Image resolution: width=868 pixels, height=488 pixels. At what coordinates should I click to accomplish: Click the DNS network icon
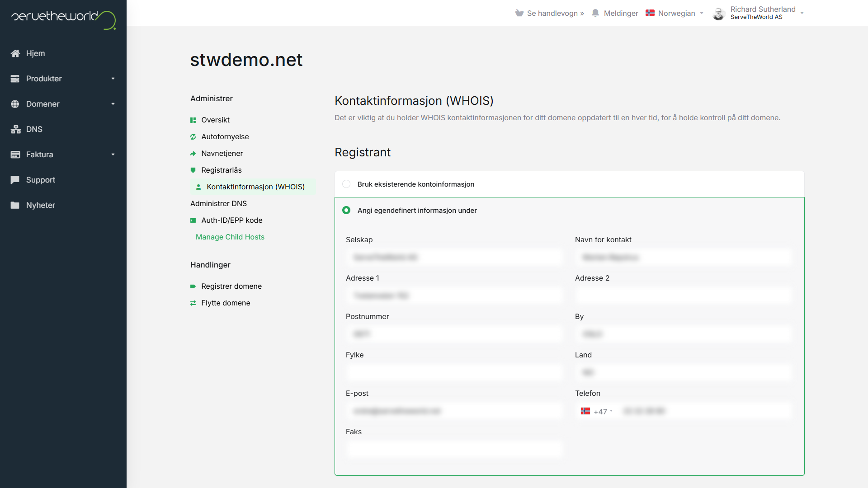click(16, 129)
